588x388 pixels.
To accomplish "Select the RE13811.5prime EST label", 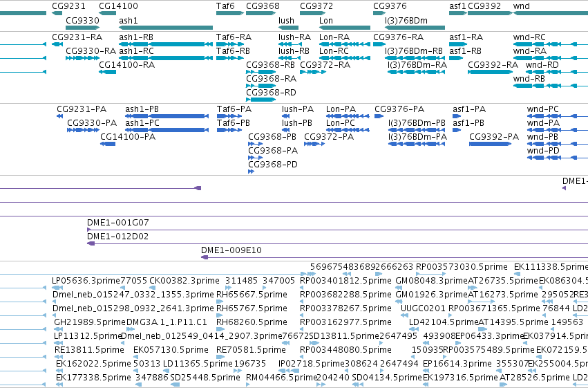I will click(89, 351).
